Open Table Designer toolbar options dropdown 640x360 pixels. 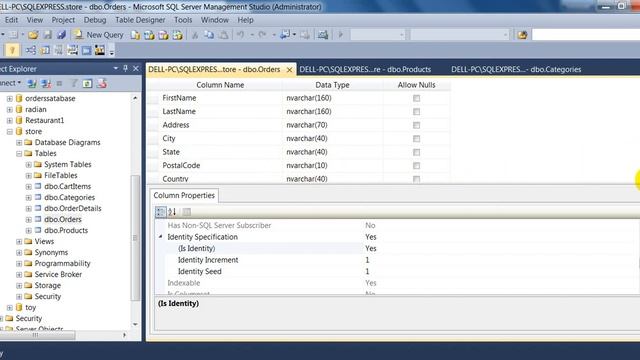111,51
